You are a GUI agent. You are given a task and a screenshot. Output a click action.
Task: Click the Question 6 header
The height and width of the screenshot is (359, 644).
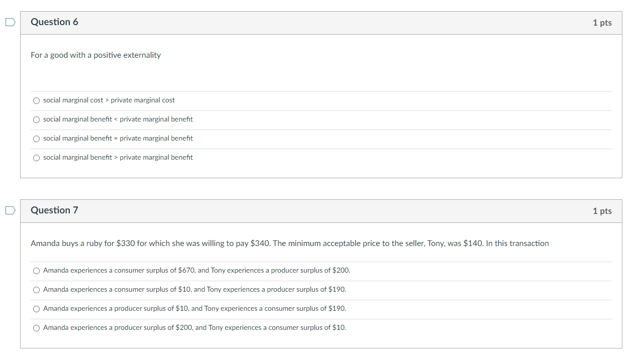click(x=54, y=22)
